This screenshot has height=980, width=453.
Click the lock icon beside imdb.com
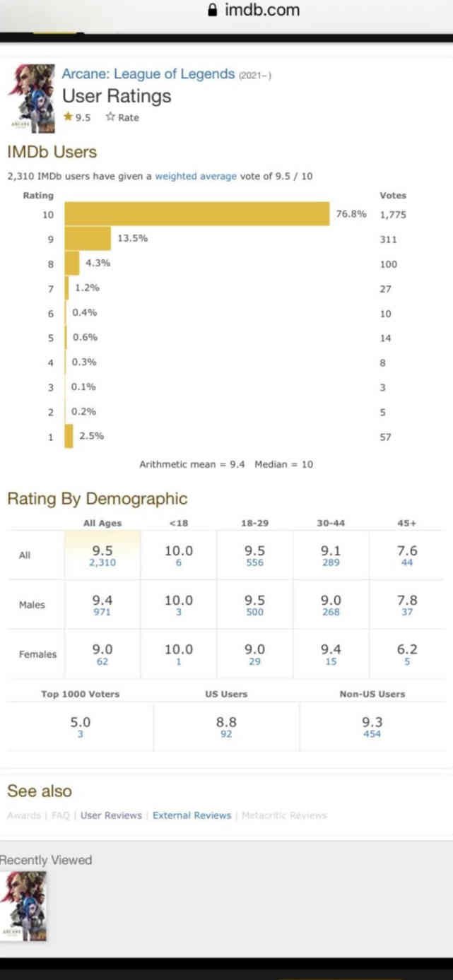point(211,11)
